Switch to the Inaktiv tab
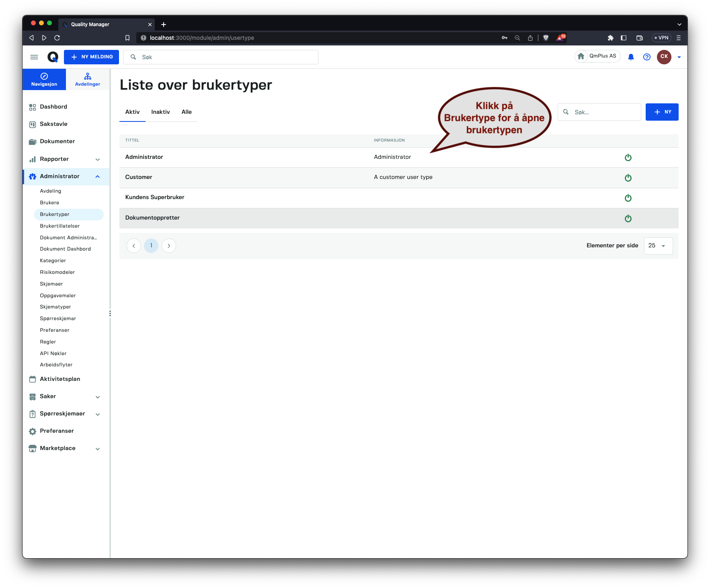Screen dimensions: 710x588 click(160, 112)
